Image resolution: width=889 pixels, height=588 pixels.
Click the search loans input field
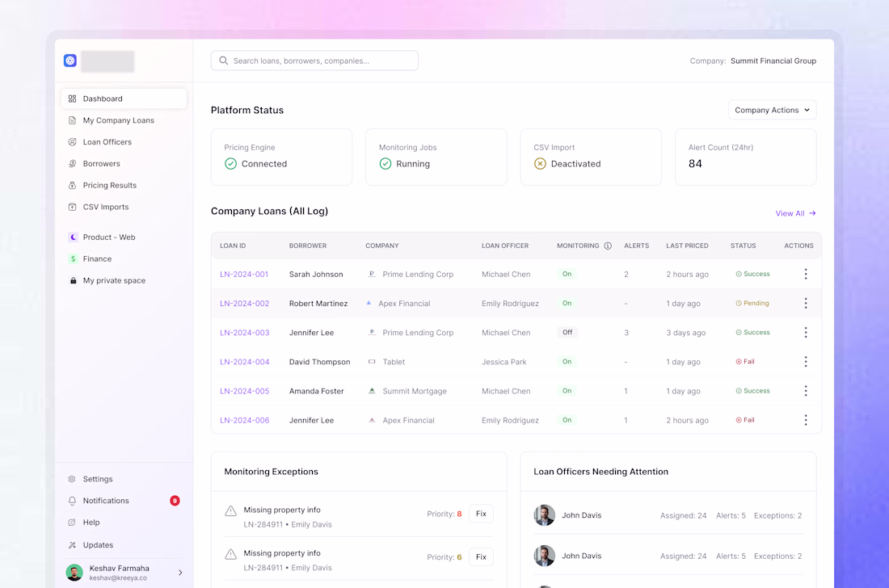point(314,61)
